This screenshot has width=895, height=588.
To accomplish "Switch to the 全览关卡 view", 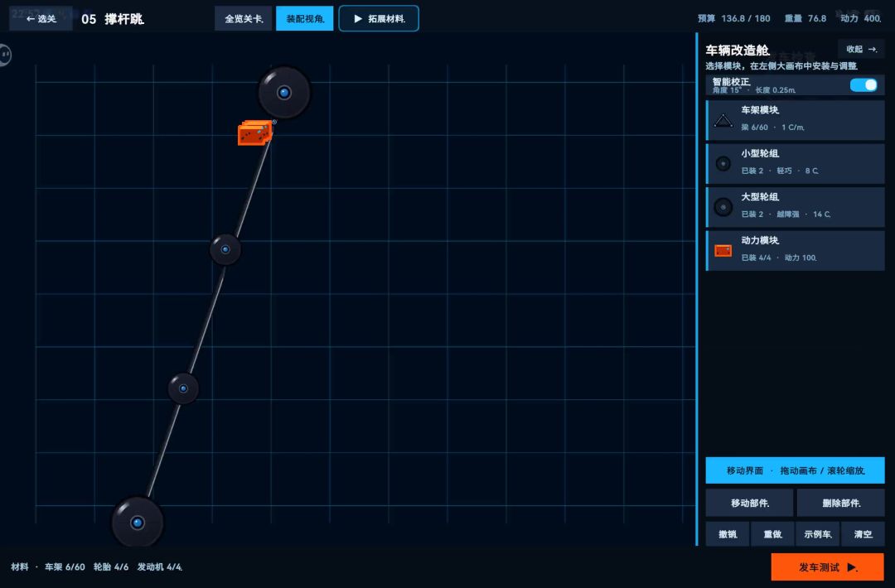I will click(x=244, y=19).
